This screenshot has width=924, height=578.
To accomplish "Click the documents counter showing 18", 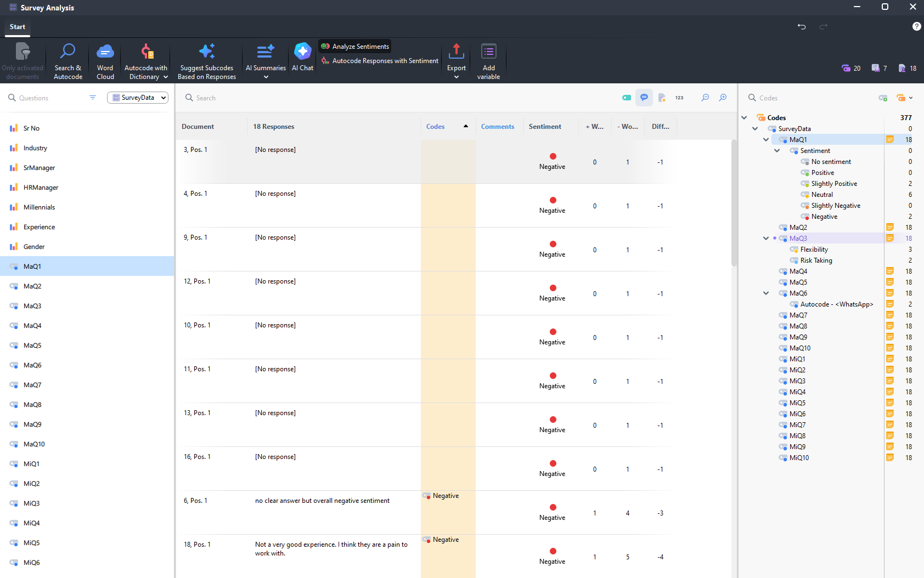I will (908, 68).
